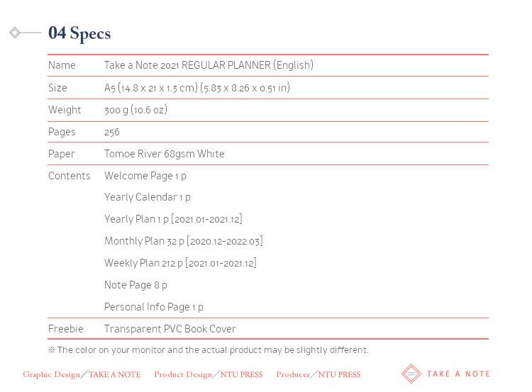The height and width of the screenshot is (392, 532).
Task: Click the Contents row label
Action: (x=70, y=176)
